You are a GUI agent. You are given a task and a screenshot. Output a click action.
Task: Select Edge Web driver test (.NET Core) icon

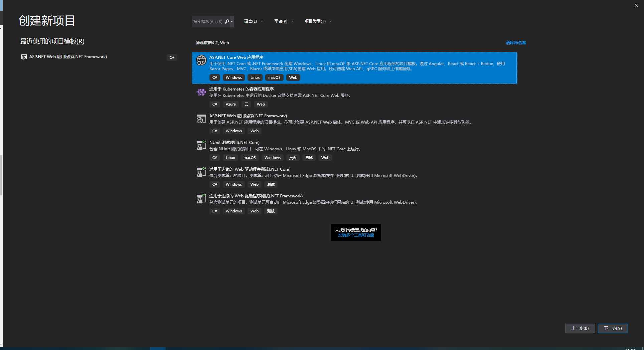pos(201,172)
